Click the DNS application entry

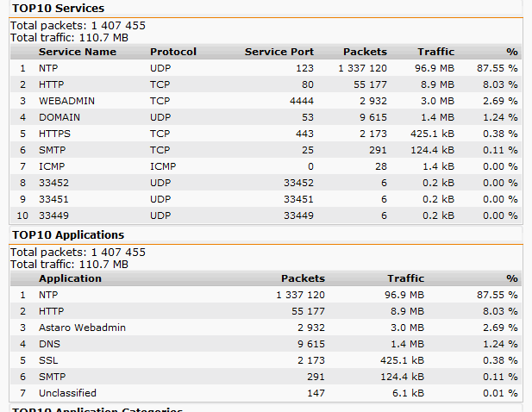[49, 344]
